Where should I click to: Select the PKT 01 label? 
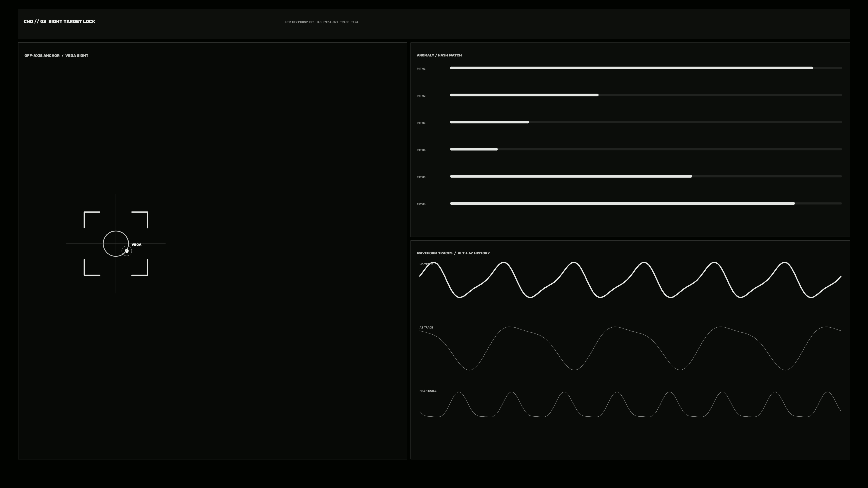(x=421, y=69)
